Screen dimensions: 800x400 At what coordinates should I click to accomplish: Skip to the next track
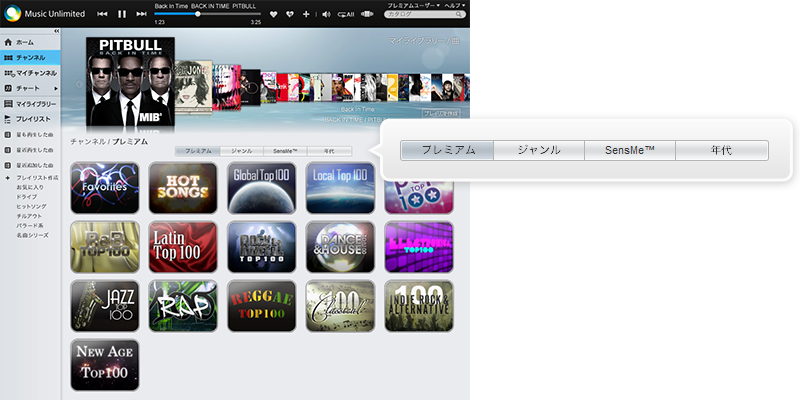coord(141,14)
